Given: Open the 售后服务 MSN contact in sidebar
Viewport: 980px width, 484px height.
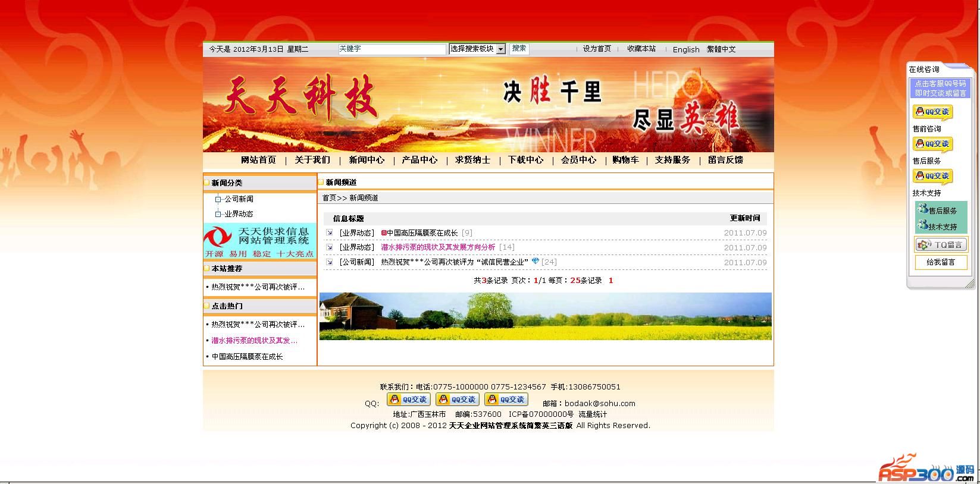Looking at the screenshot, I should pyautogui.click(x=938, y=210).
